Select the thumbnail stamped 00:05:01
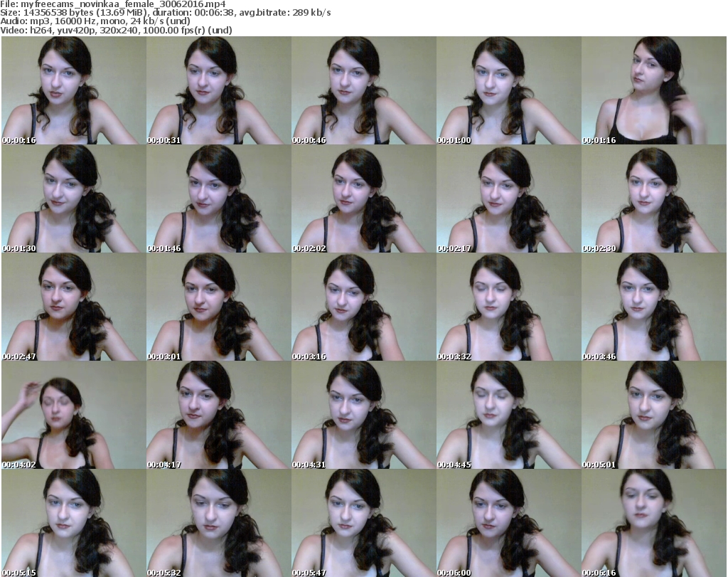Screen dimensions: 728x577 (x=654, y=415)
